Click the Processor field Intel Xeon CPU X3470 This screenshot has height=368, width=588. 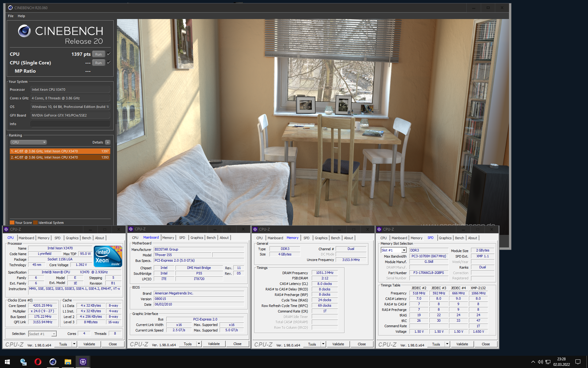click(x=70, y=90)
